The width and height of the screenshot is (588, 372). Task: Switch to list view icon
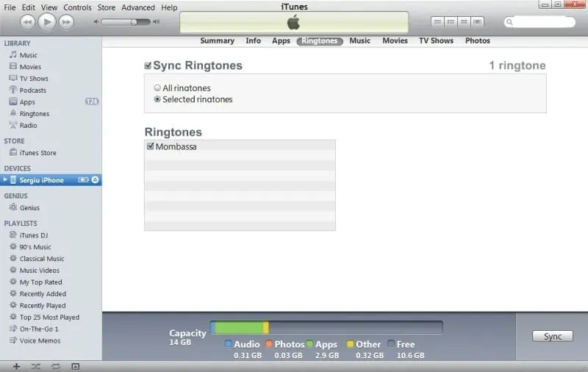coord(437,22)
